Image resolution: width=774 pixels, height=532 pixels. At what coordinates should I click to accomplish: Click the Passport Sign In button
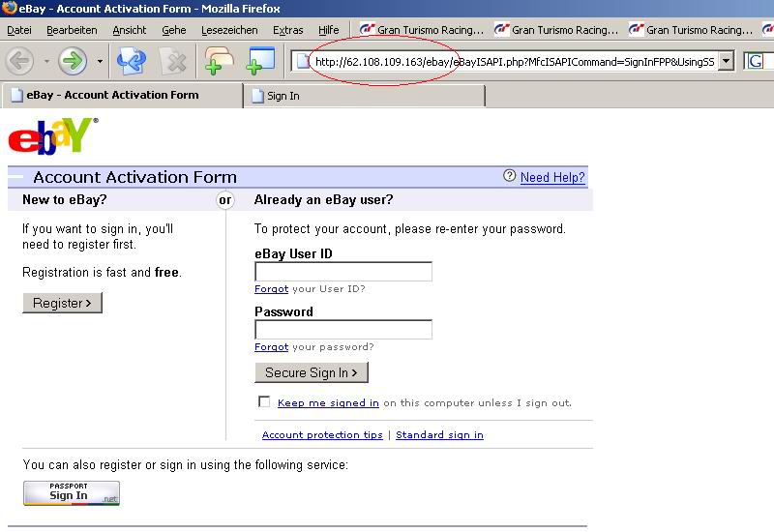72,493
